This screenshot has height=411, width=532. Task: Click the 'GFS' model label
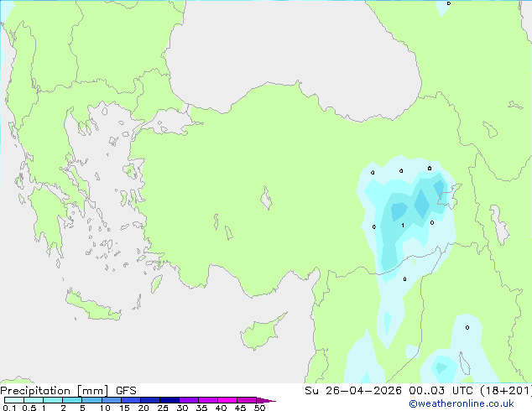coord(126,391)
